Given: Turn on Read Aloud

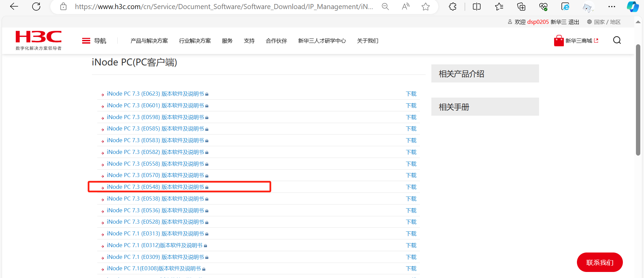Looking at the screenshot, I should point(406,6).
